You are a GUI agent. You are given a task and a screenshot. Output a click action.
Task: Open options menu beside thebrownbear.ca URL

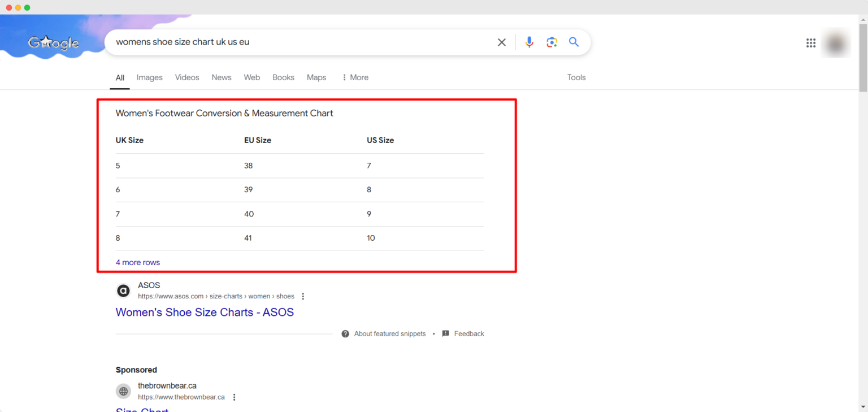235,397
